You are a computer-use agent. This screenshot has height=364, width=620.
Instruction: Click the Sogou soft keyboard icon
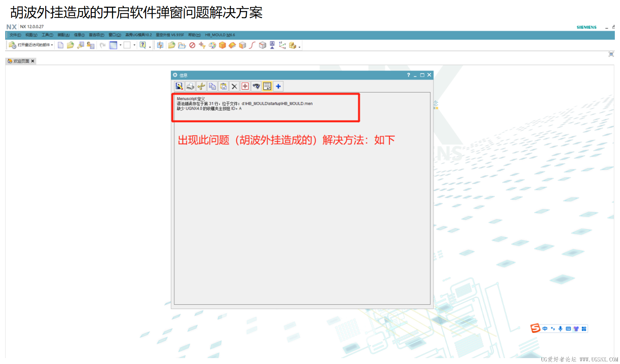pos(568,329)
